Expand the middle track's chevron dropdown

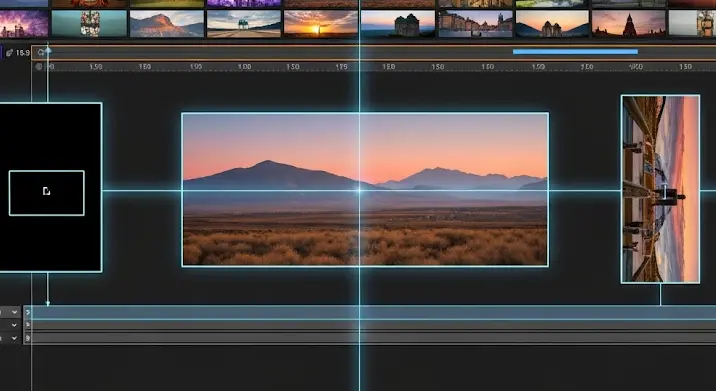point(14,325)
